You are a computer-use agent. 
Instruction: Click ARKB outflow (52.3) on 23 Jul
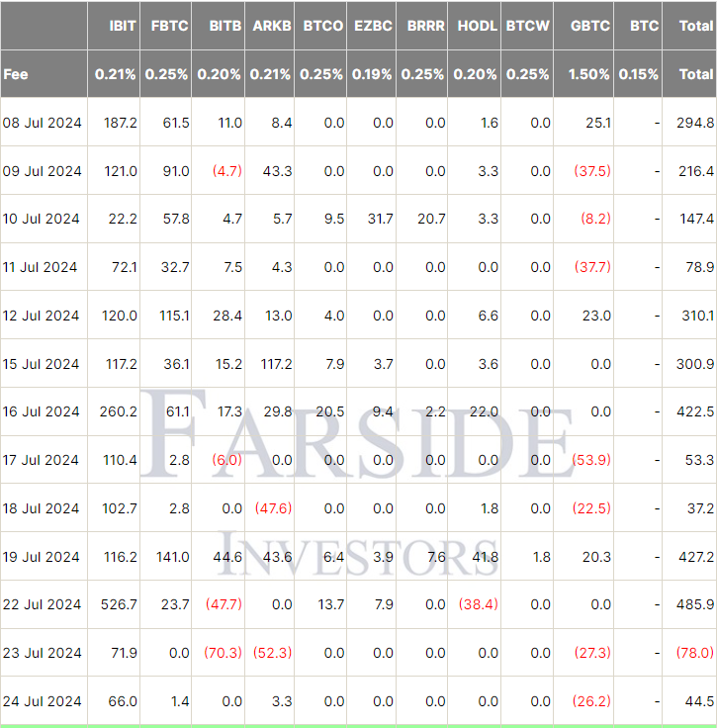click(x=272, y=653)
